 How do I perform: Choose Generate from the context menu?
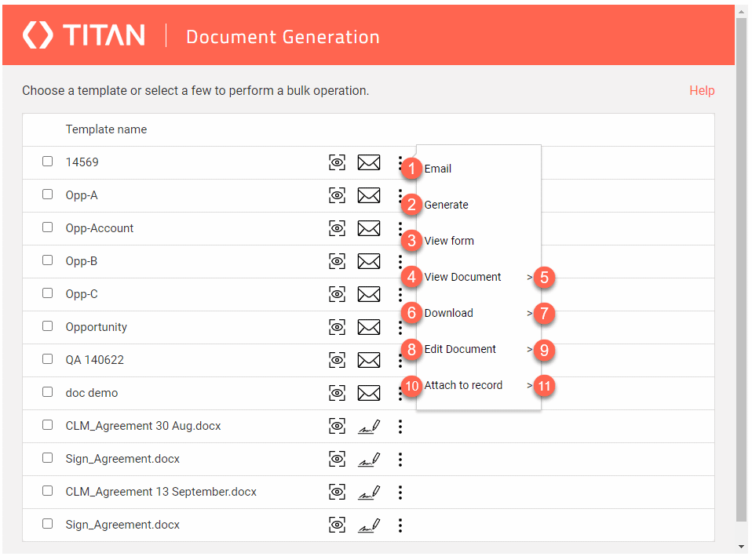446,205
